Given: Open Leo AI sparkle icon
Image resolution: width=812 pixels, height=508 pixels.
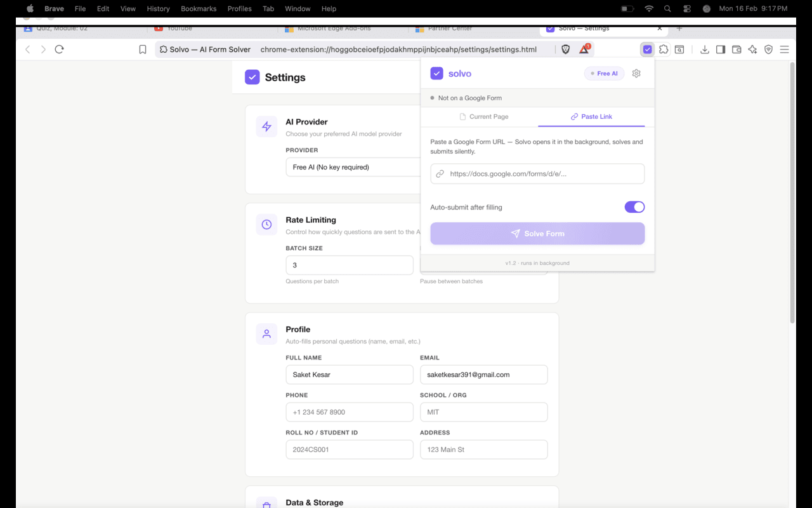Looking at the screenshot, I should coord(752,50).
